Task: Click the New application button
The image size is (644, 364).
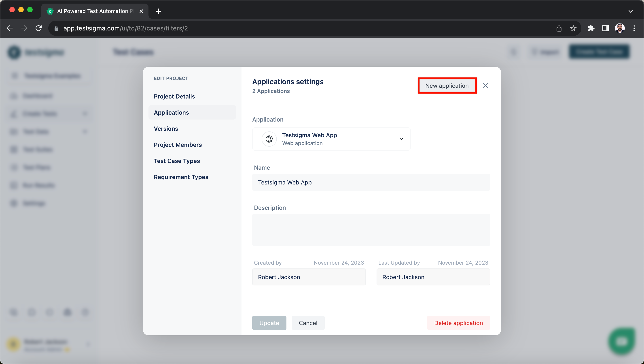Action: point(447,86)
